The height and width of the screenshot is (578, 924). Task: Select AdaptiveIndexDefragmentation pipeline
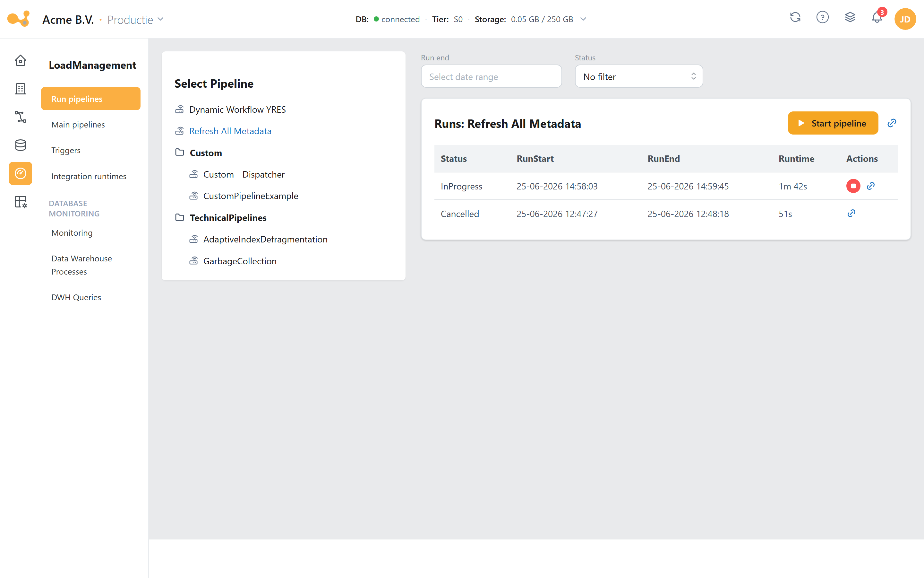pos(265,239)
